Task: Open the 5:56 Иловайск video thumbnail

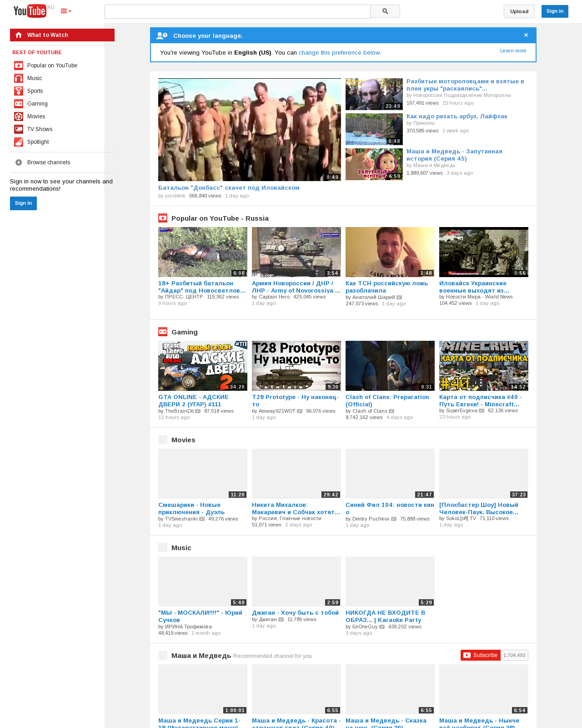Action: [x=484, y=252]
